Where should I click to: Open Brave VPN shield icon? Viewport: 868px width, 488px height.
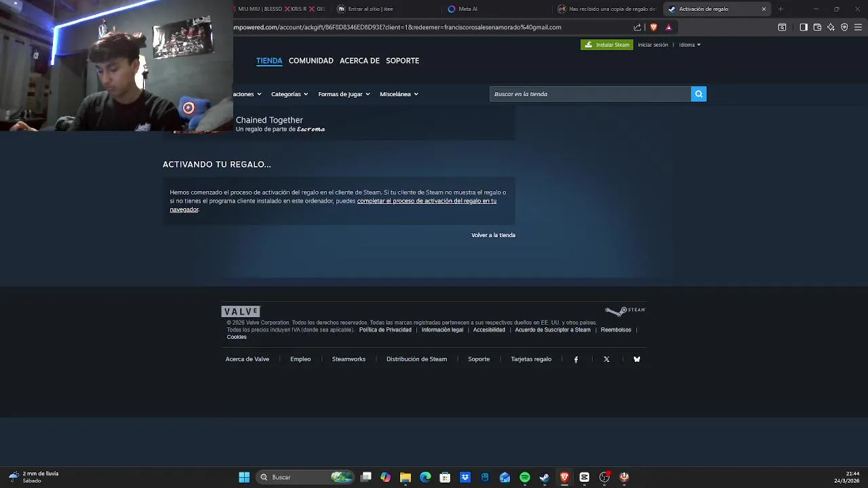(844, 27)
